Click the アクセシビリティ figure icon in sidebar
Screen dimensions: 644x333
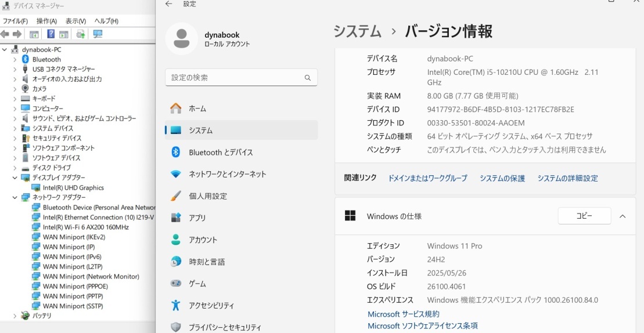pyautogui.click(x=176, y=305)
